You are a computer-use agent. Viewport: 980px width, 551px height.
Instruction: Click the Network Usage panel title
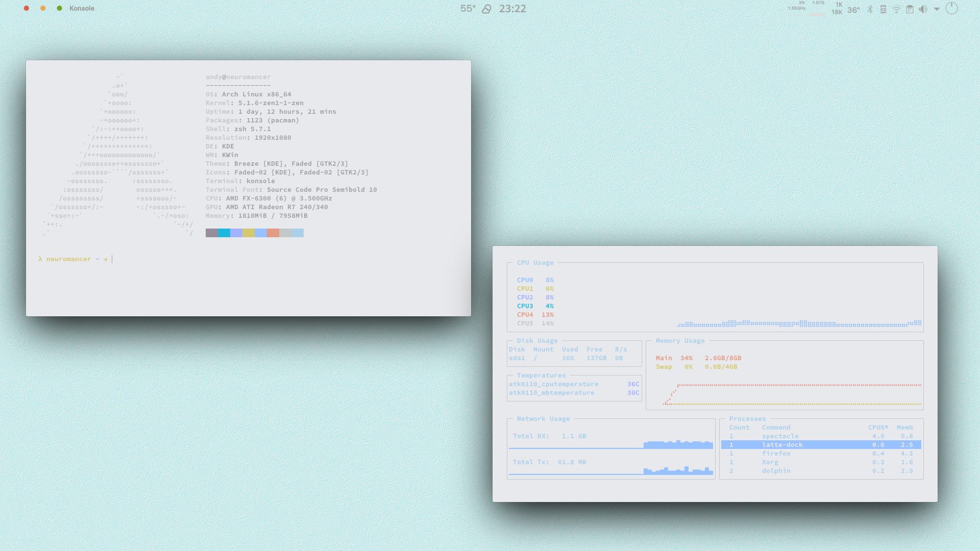pyautogui.click(x=544, y=419)
